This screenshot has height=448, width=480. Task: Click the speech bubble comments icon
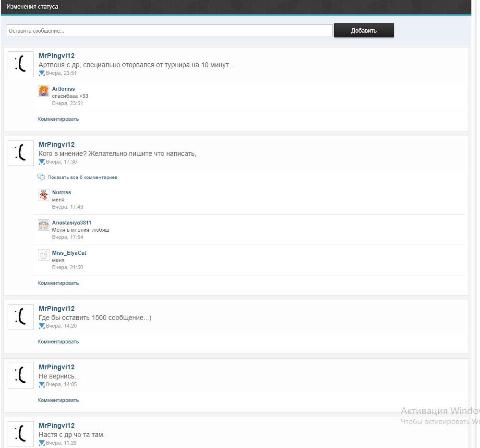[x=41, y=177]
